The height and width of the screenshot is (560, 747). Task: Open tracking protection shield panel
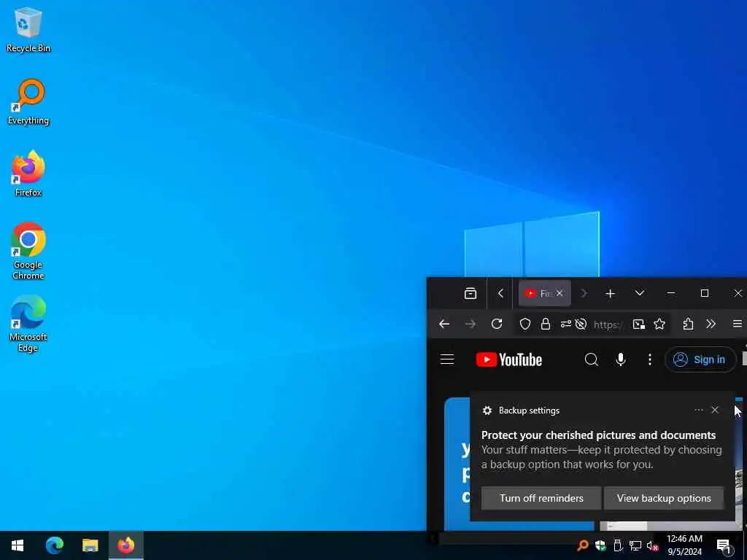pyautogui.click(x=525, y=324)
